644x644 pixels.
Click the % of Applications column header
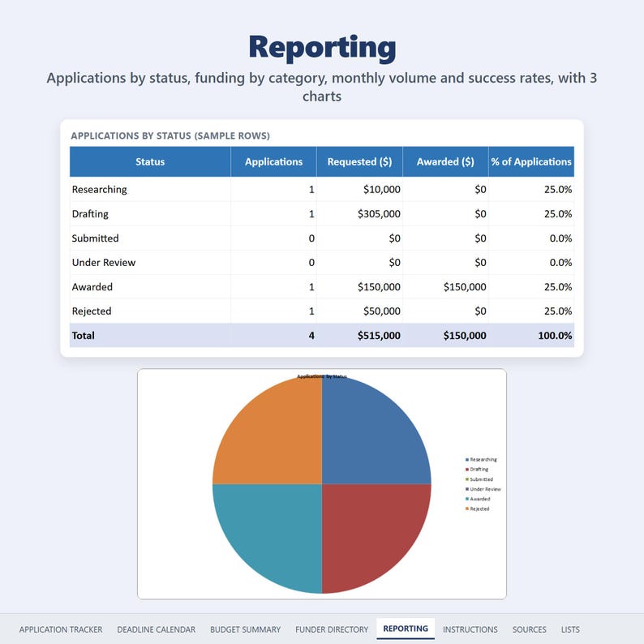(x=531, y=162)
